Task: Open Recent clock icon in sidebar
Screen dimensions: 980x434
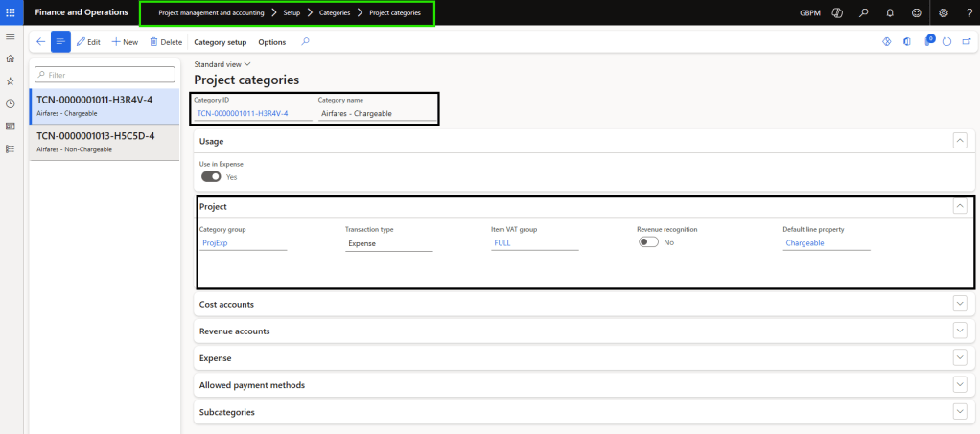Action: pyautogui.click(x=11, y=103)
